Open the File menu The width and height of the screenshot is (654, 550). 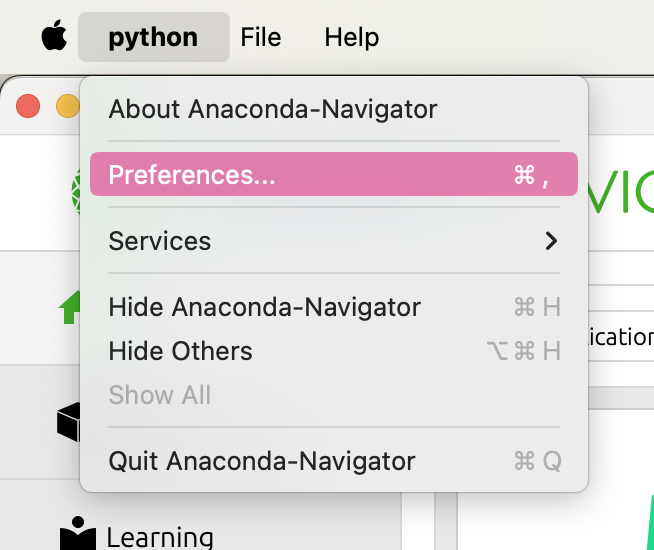[x=261, y=37]
